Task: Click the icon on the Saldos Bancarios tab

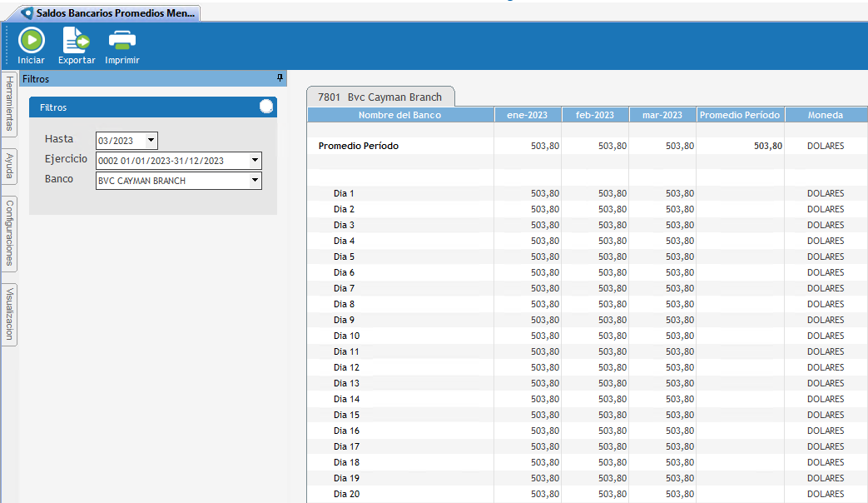Action: point(27,13)
